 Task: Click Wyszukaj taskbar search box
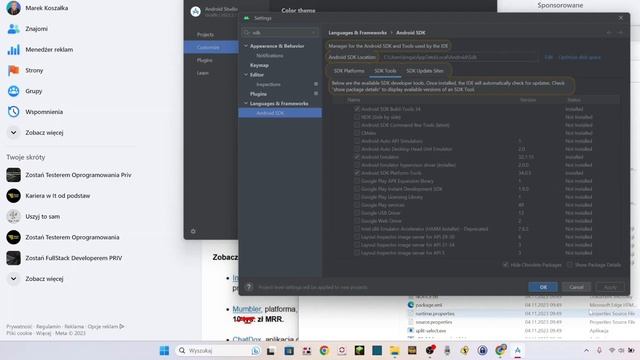218,350
